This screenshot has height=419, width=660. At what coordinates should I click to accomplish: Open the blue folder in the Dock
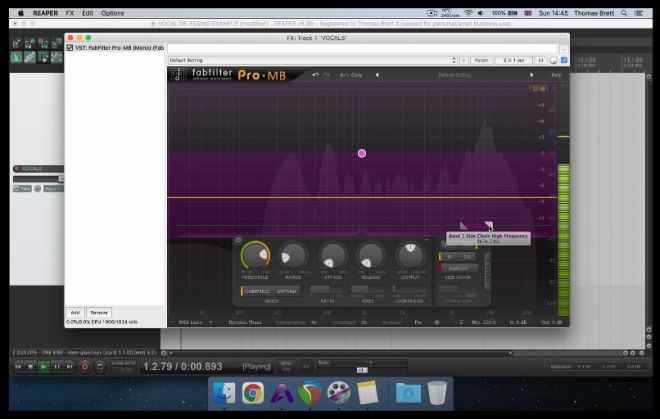(408, 393)
